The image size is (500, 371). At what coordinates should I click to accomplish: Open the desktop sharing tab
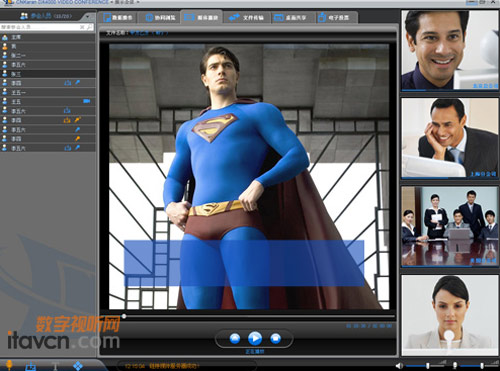click(291, 17)
